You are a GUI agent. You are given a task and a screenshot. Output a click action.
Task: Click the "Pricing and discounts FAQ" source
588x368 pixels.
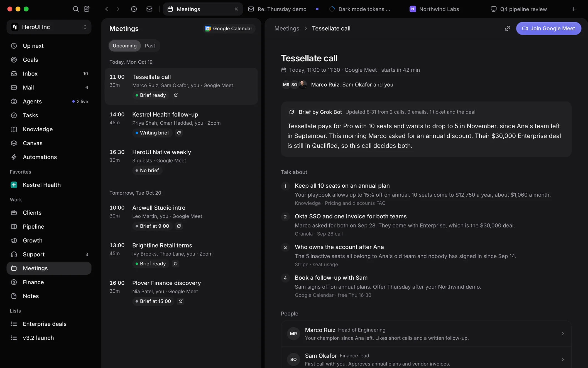355,203
